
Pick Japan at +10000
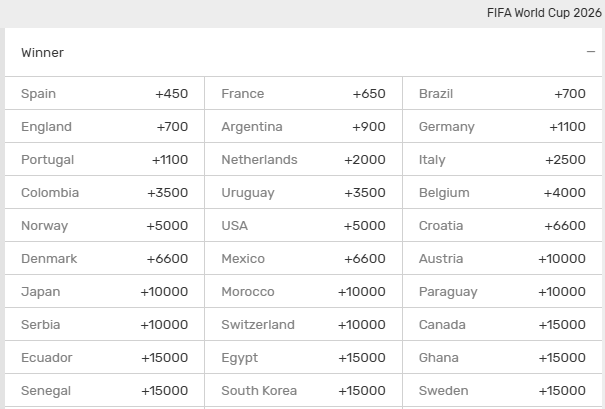pos(104,292)
